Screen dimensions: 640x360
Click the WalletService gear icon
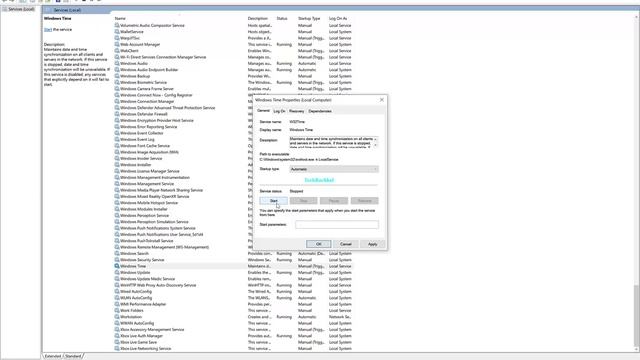pyautogui.click(x=117, y=31)
